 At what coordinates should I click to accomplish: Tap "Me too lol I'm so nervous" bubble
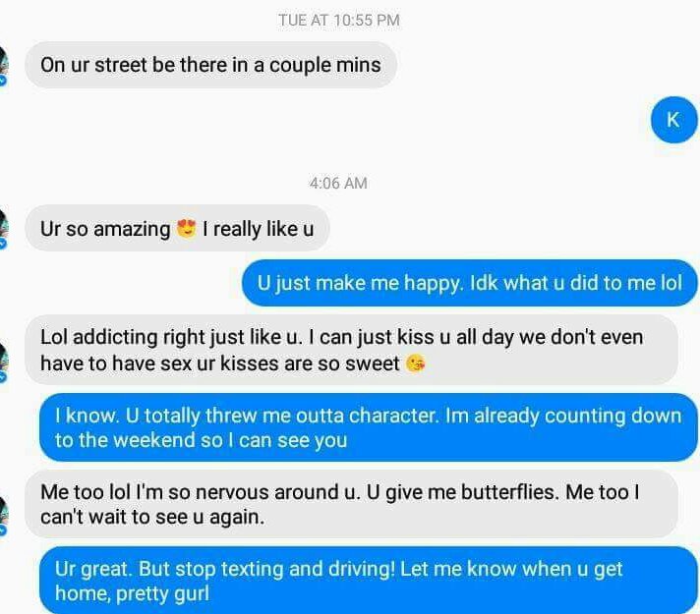(351, 504)
